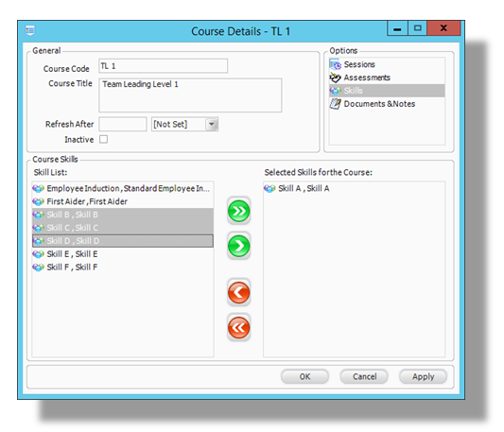Viewport: 504px width, 432px height.
Task: Click the Documents & Notes option icon
Action: (336, 104)
